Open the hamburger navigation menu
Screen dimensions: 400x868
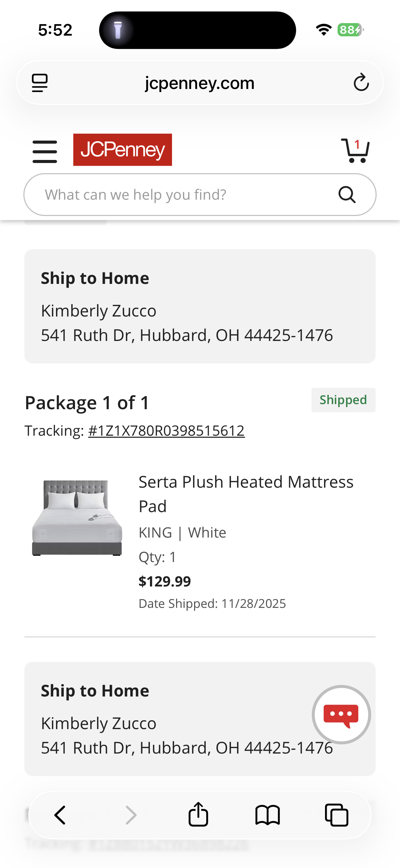(45, 151)
